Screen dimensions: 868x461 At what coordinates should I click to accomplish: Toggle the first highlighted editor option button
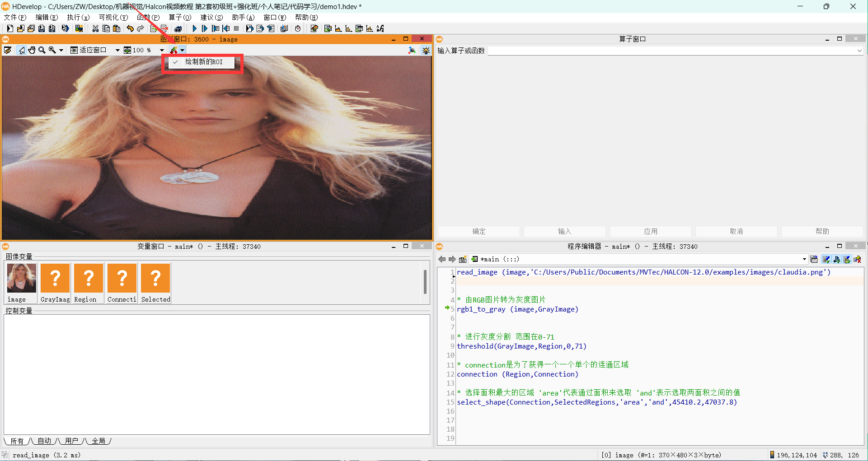tap(826, 259)
